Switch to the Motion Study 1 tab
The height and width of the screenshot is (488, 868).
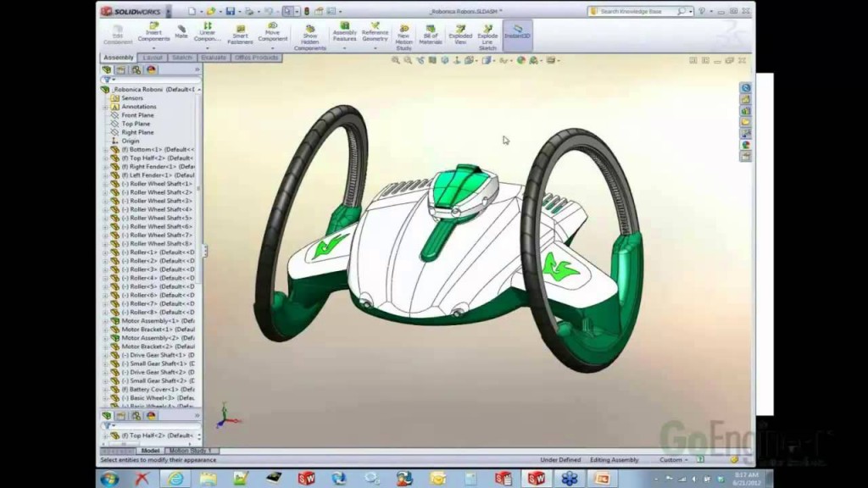click(190, 451)
